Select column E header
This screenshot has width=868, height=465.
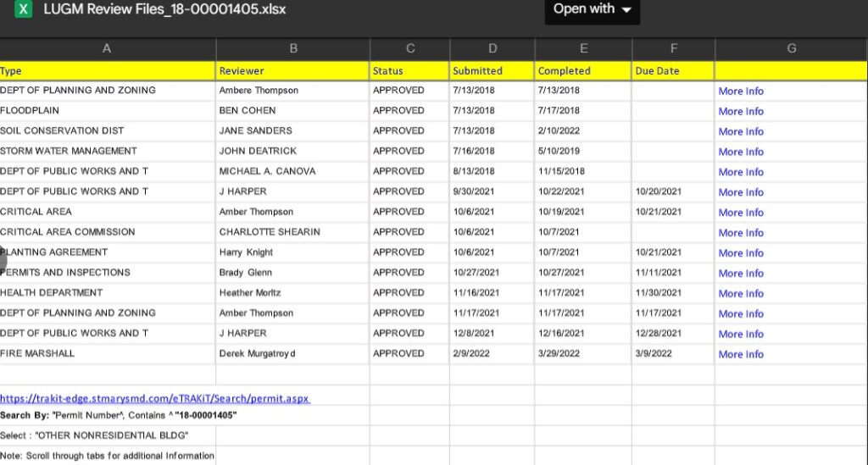(583, 48)
